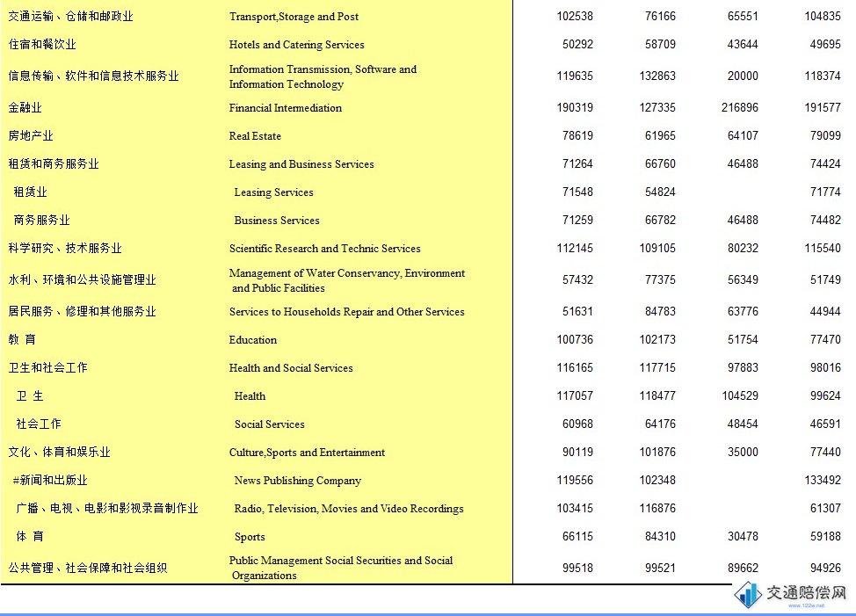Click value 20000 in Information Transmission row
856x616 pixels.
[743, 76]
